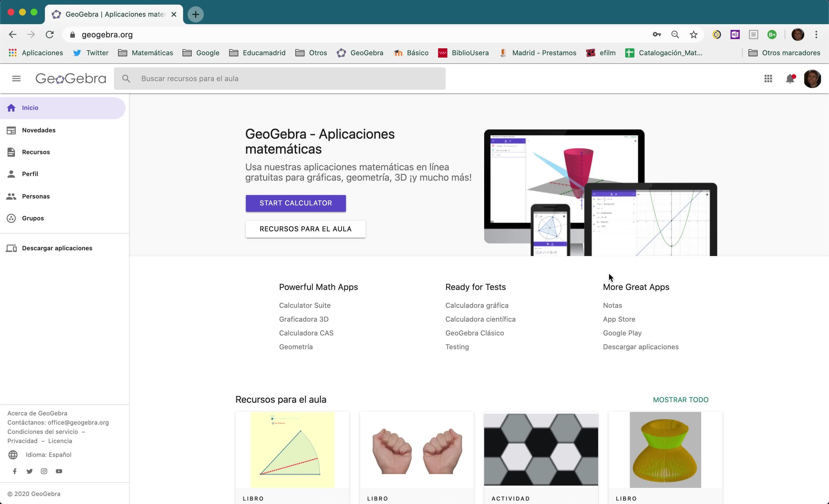Click the OneNote browser extension icon
The height and width of the screenshot is (504, 829).
click(735, 35)
